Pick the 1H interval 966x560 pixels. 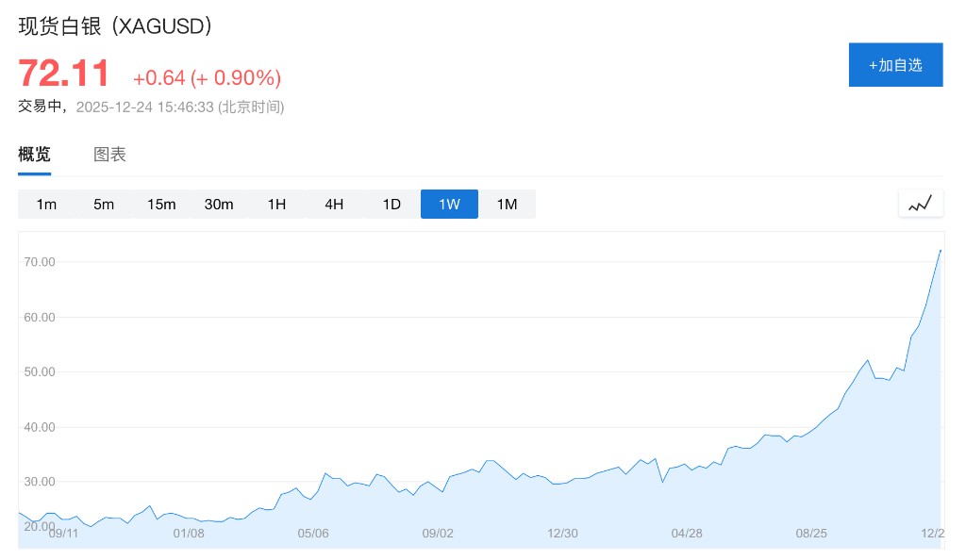coord(276,205)
